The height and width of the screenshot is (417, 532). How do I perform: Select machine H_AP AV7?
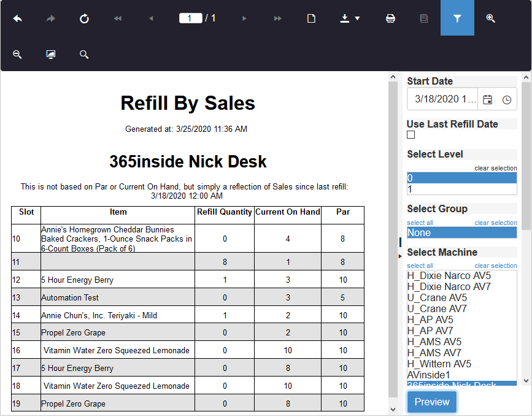[462, 331]
